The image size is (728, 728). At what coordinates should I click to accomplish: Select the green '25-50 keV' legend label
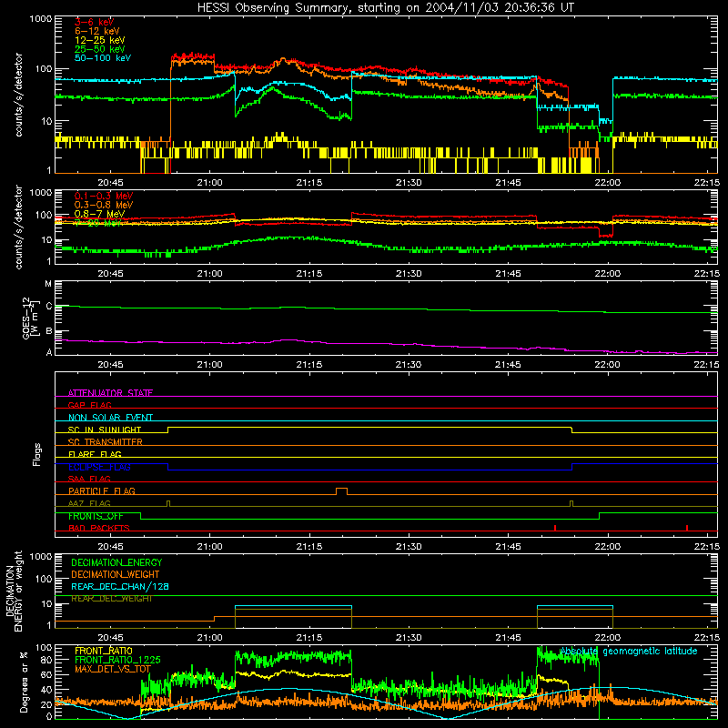pyautogui.click(x=99, y=49)
